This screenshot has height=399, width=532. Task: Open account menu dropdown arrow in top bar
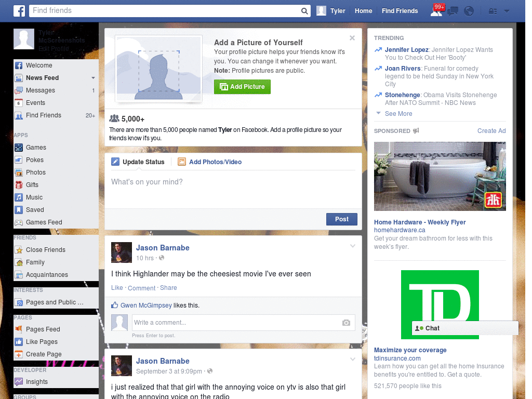tap(507, 11)
